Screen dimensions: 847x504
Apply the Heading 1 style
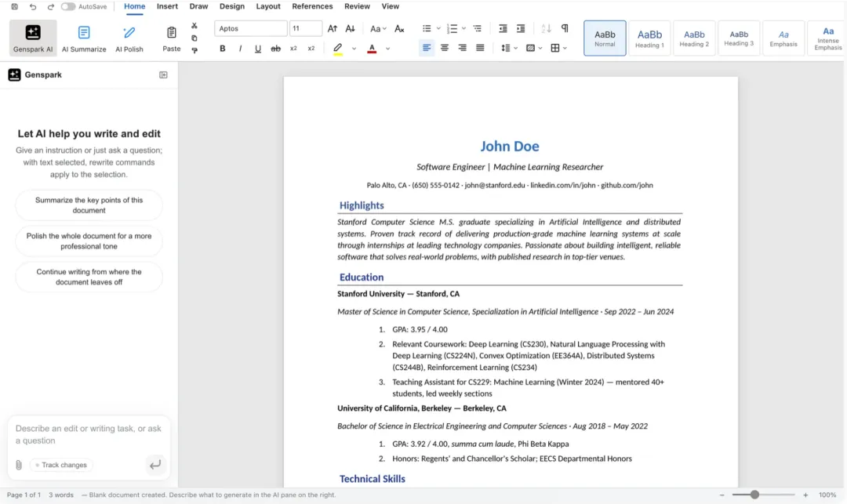tap(649, 38)
